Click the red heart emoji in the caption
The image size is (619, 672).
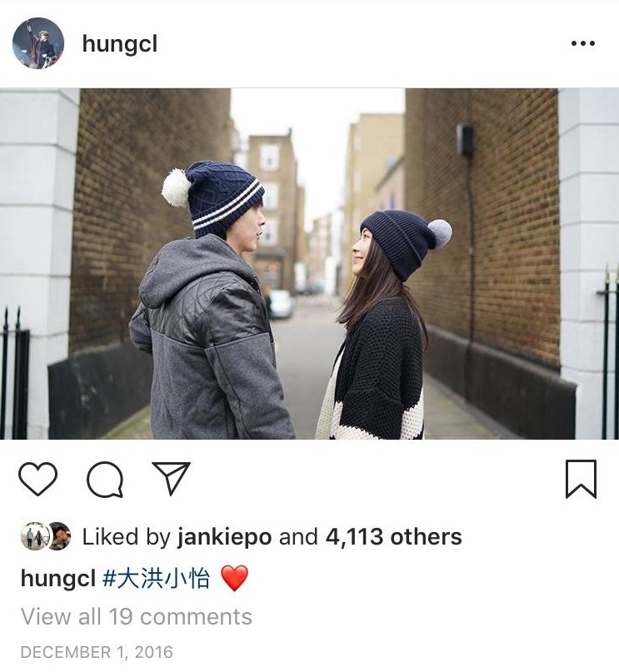(234, 578)
